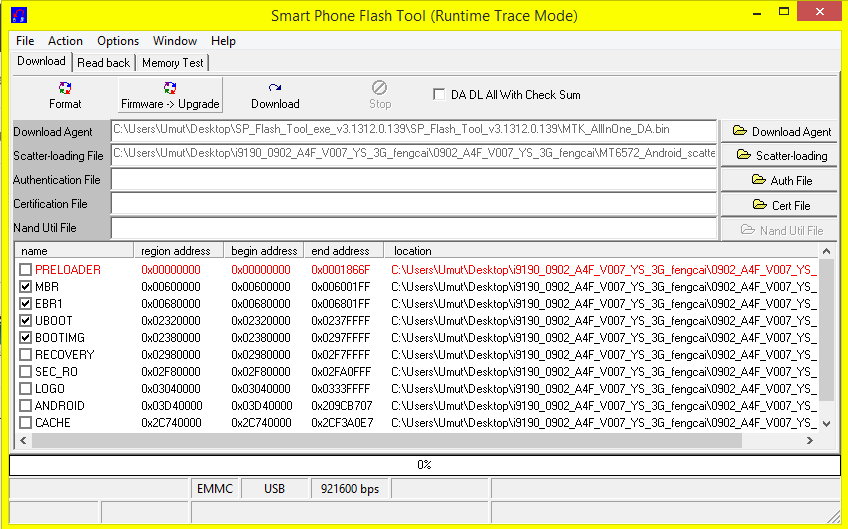Open Download Agent folder browse button

781,131
